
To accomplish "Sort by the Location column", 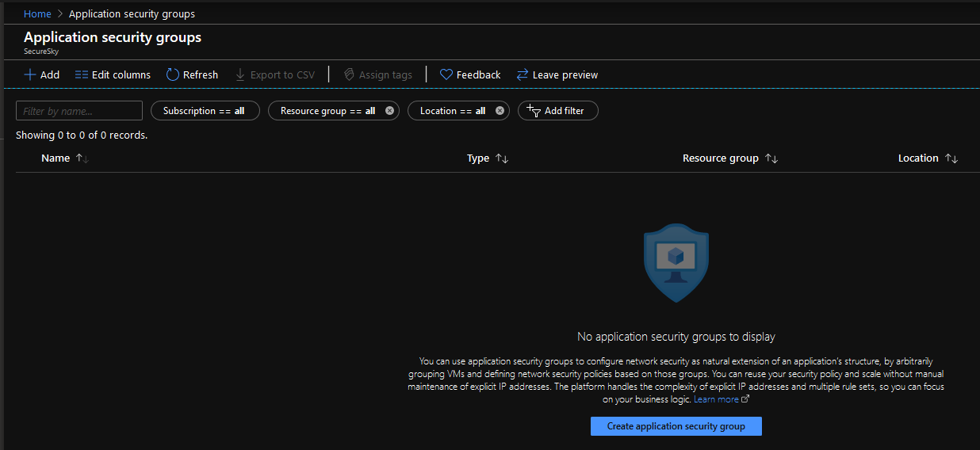I will pyautogui.click(x=928, y=158).
